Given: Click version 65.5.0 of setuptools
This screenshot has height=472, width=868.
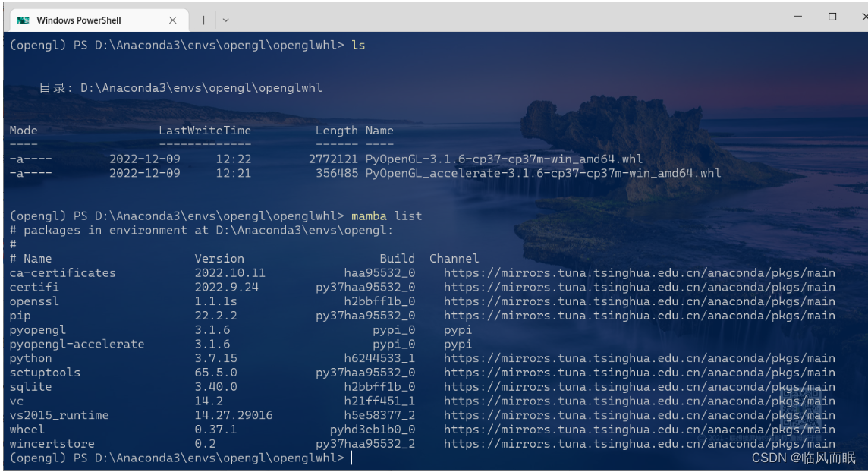Looking at the screenshot, I should (x=216, y=373).
